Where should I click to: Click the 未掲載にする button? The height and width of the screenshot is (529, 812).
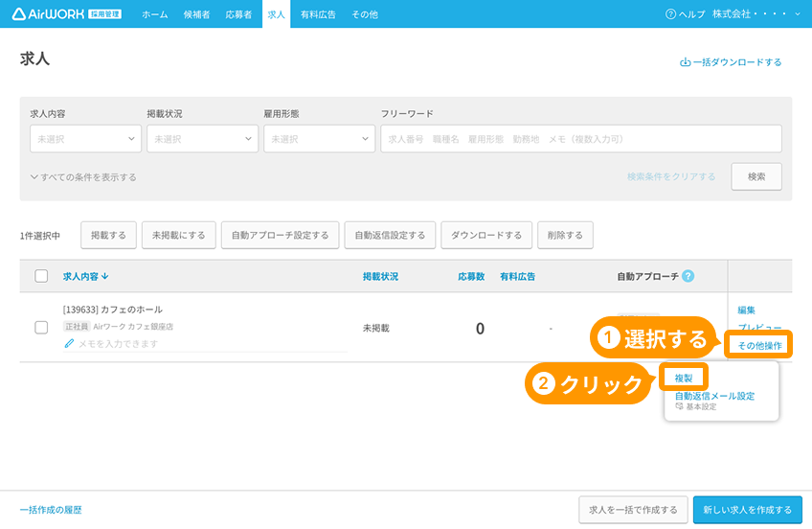coord(179,235)
